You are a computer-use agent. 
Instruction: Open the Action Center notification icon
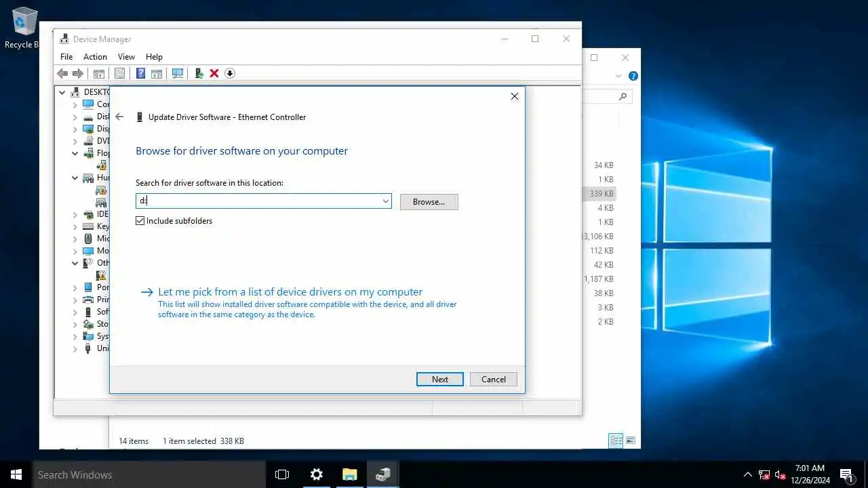[847, 474]
